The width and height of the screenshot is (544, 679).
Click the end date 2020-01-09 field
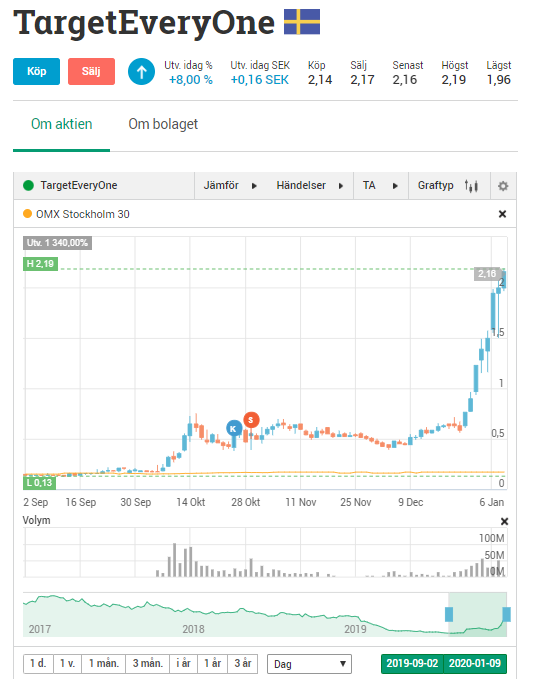coord(475,663)
